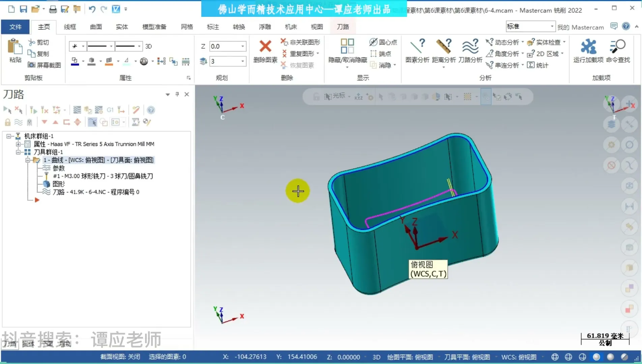Click the blue wireframe color swatch
This screenshot has height=364, width=642.
coord(75,61)
